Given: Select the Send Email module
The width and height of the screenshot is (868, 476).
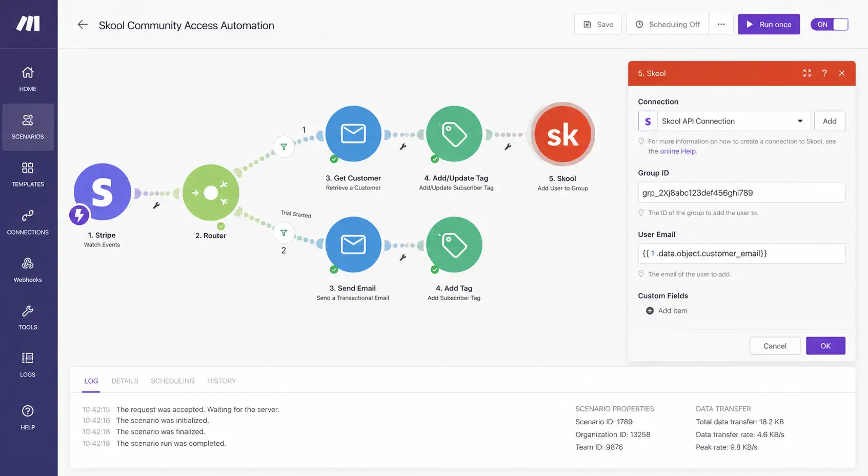Looking at the screenshot, I should (353, 244).
